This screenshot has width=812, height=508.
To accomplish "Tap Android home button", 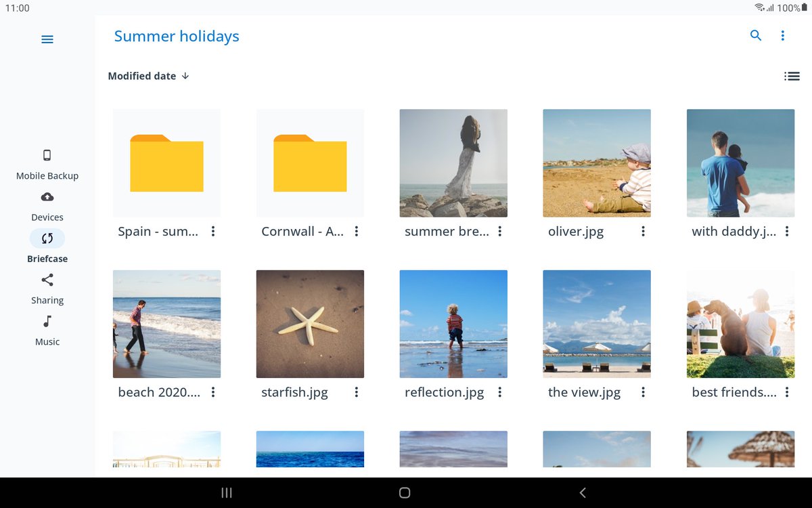I will (x=405, y=493).
